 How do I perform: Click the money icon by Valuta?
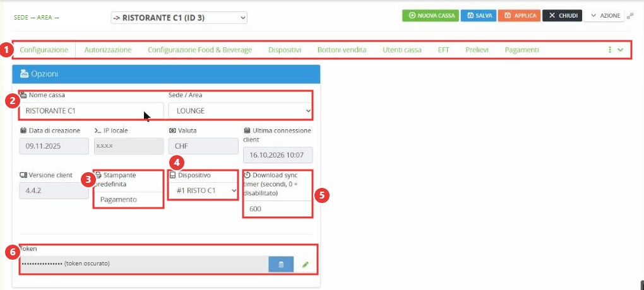[x=172, y=131]
